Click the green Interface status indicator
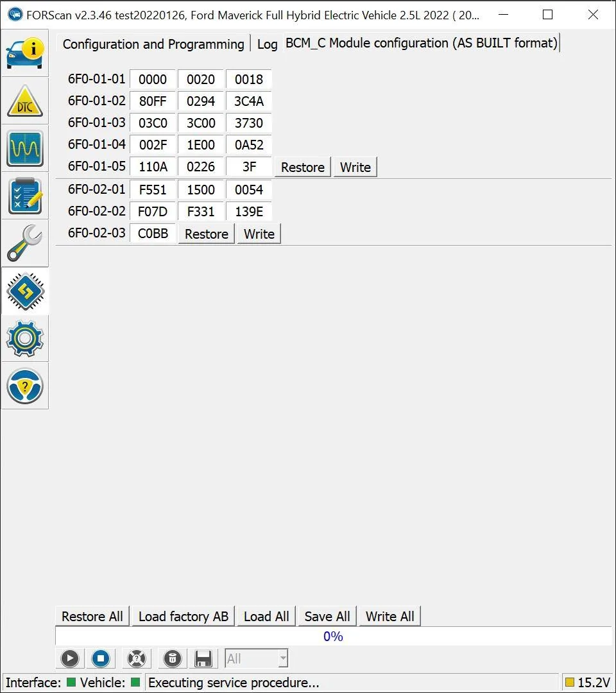616x693 pixels. pos(71,682)
